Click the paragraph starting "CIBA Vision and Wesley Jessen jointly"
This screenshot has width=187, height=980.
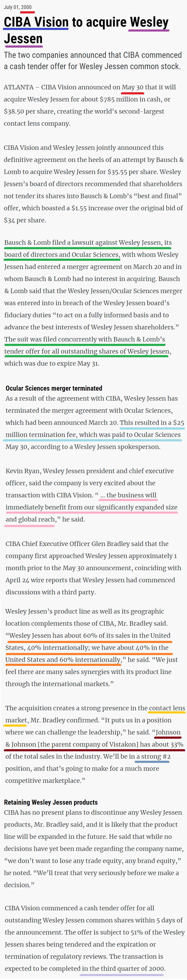tap(93, 184)
